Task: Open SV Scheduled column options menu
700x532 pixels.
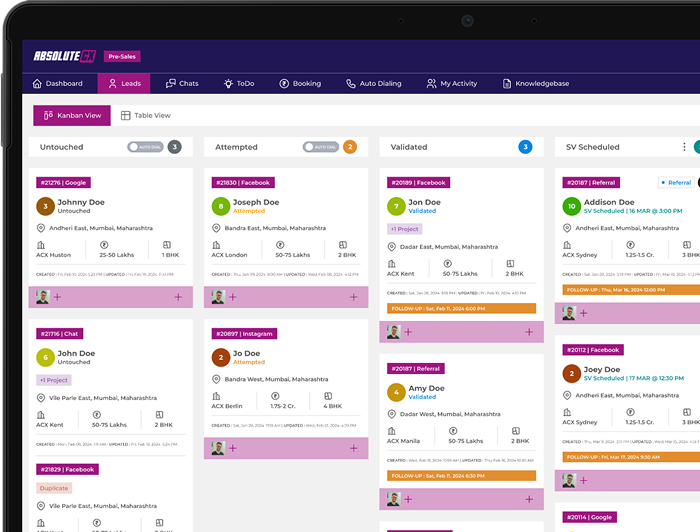Action: click(684, 147)
